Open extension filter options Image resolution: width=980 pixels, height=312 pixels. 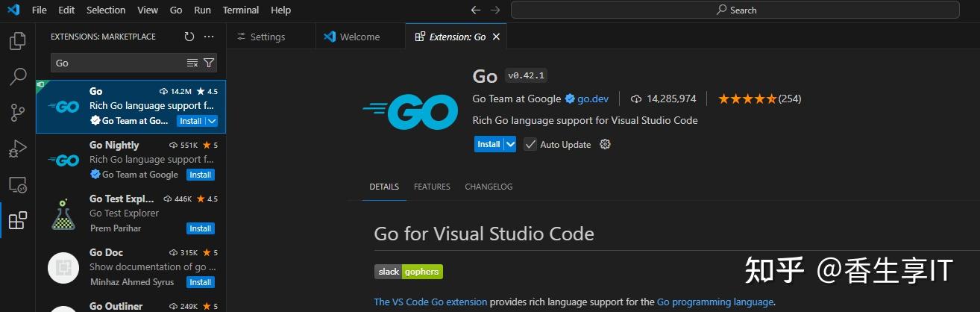point(209,63)
